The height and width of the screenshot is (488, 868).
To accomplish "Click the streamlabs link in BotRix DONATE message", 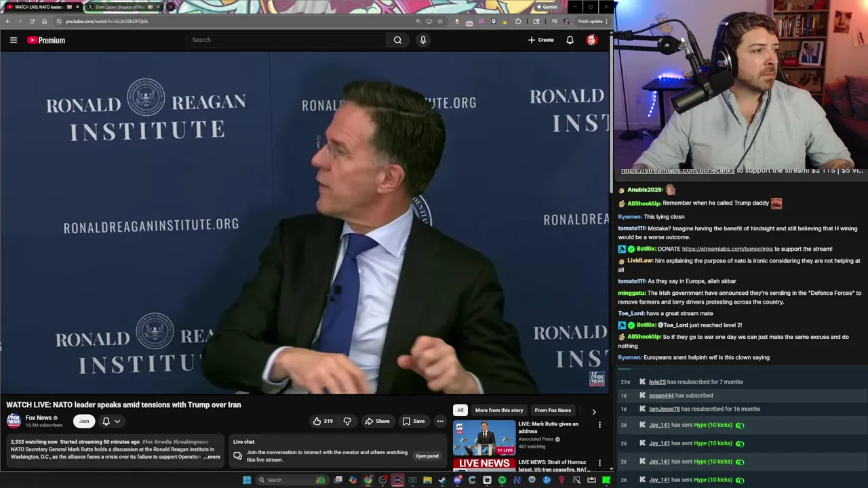I will click(x=727, y=249).
